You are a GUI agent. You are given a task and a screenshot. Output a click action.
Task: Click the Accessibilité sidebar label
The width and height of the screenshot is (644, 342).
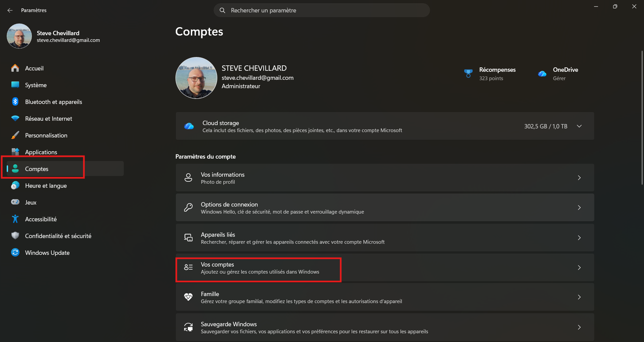pyautogui.click(x=41, y=219)
